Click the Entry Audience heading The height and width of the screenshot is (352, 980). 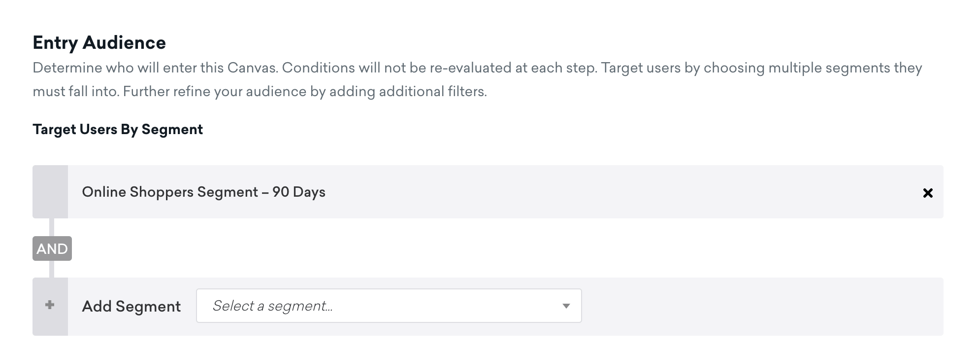tap(99, 43)
